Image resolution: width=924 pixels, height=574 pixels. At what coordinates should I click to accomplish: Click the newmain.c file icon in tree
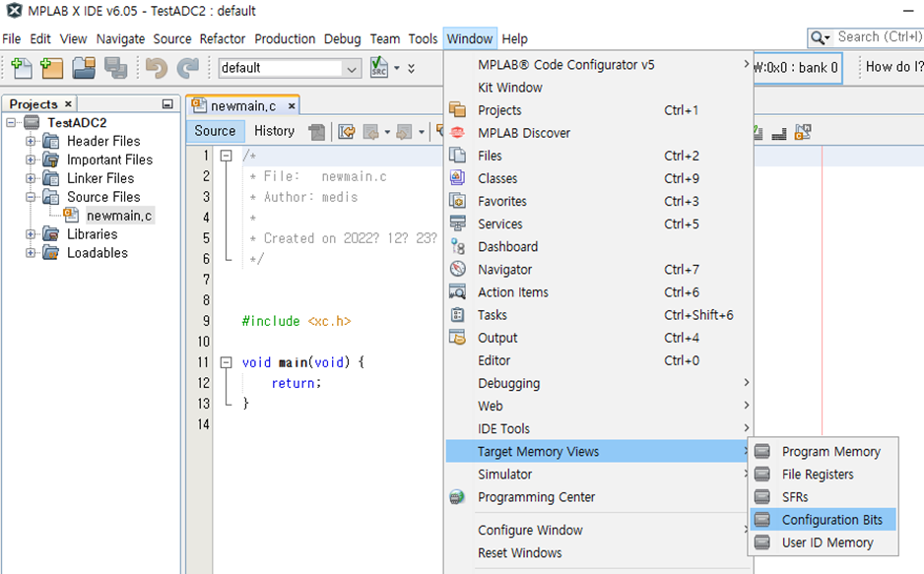point(71,216)
